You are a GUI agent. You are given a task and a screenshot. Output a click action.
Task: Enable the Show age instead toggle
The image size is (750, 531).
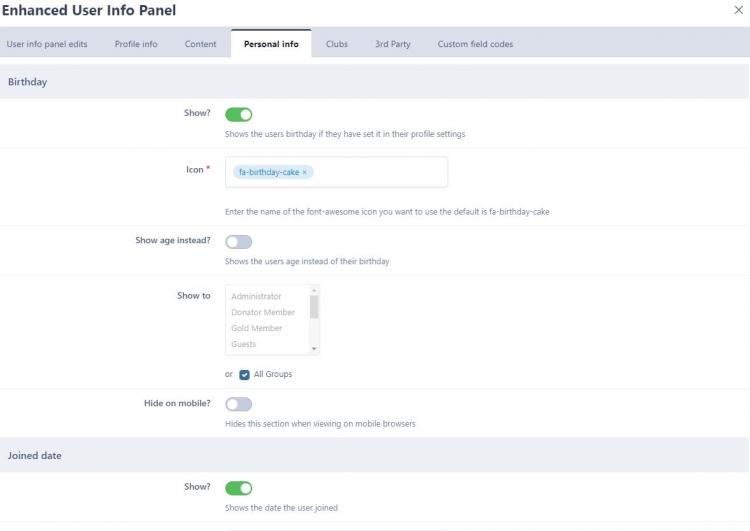point(239,242)
